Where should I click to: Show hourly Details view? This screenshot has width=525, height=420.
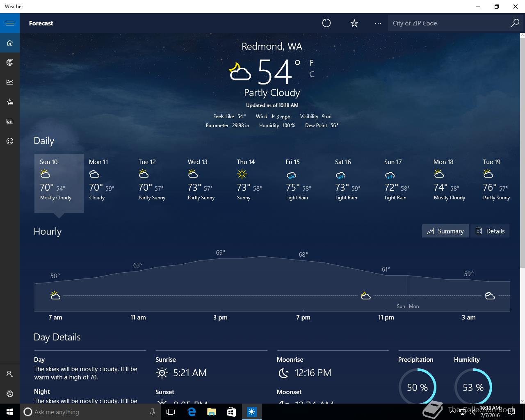[x=490, y=231]
